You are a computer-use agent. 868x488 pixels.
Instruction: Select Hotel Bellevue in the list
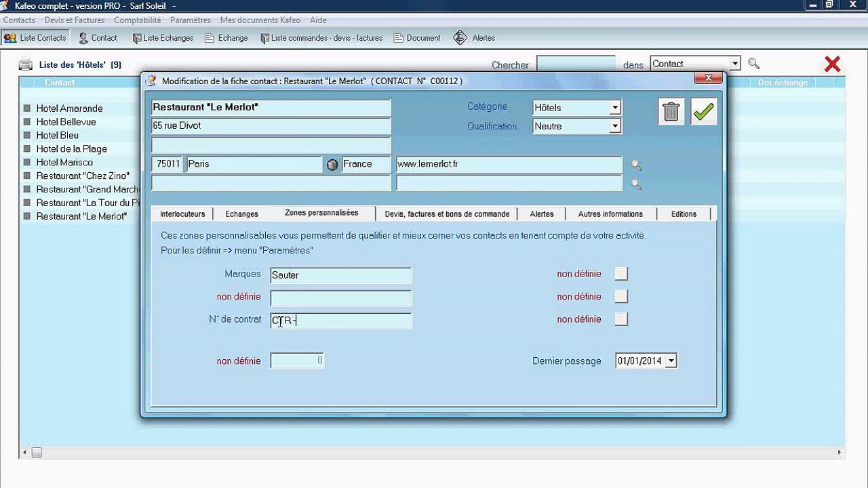click(x=66, y=122)
